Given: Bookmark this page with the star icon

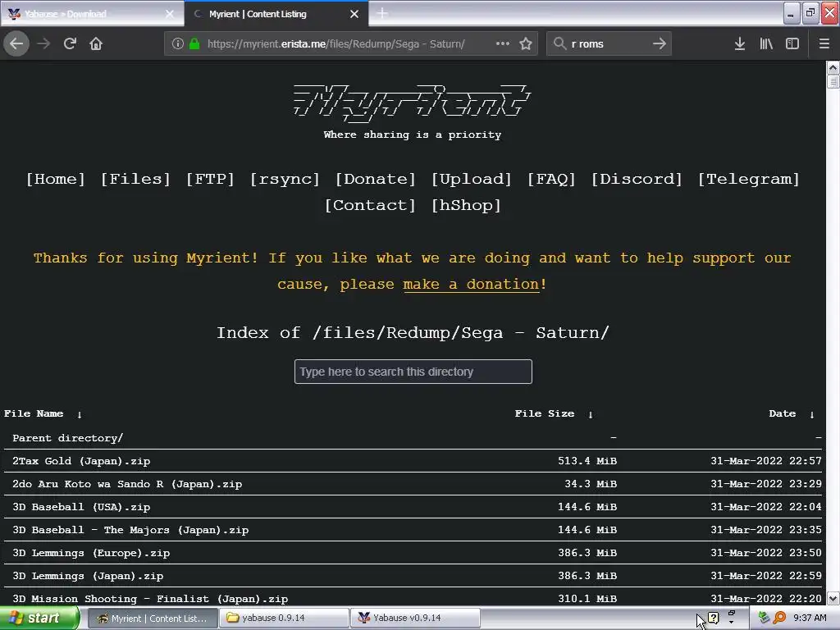Looking at the screenshot, I should pyautogui.click(x=526, y=43).
